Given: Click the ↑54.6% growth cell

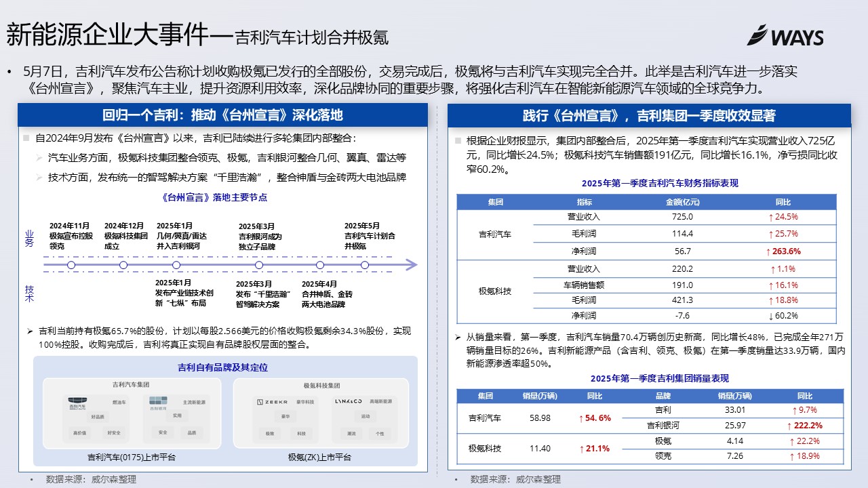Looking at the screenshot, I should (x=595, y=418).
